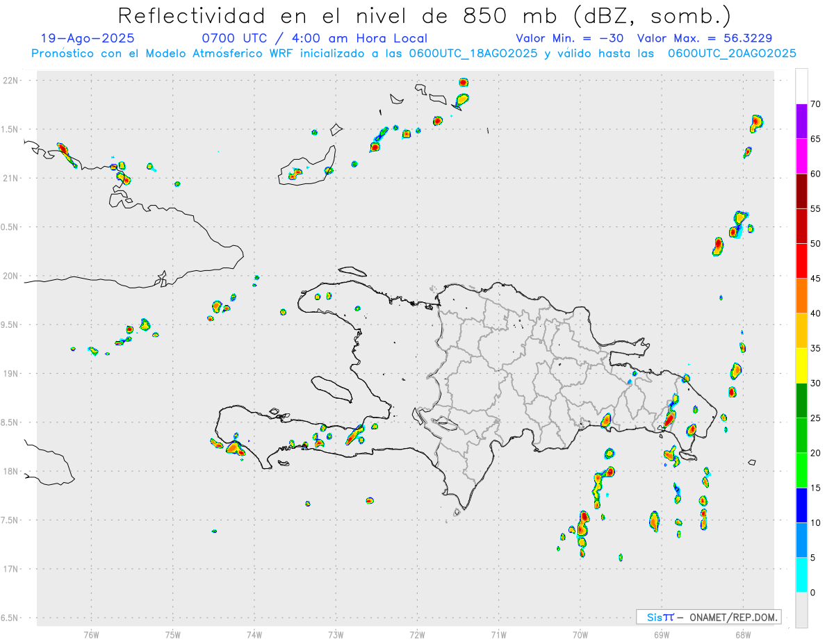Viewport: 834px width, 644px height.
Task: Click the colorbar tick label '60'
Action: 816,174
